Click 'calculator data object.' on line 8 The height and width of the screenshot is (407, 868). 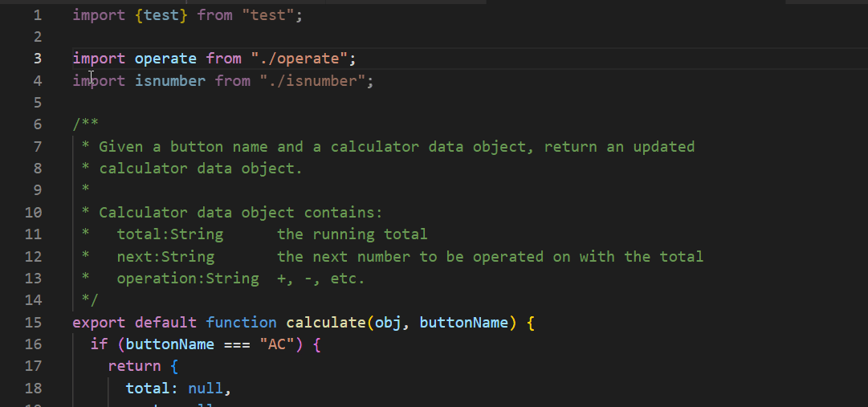pyautogui.click(x=201, y=169)
